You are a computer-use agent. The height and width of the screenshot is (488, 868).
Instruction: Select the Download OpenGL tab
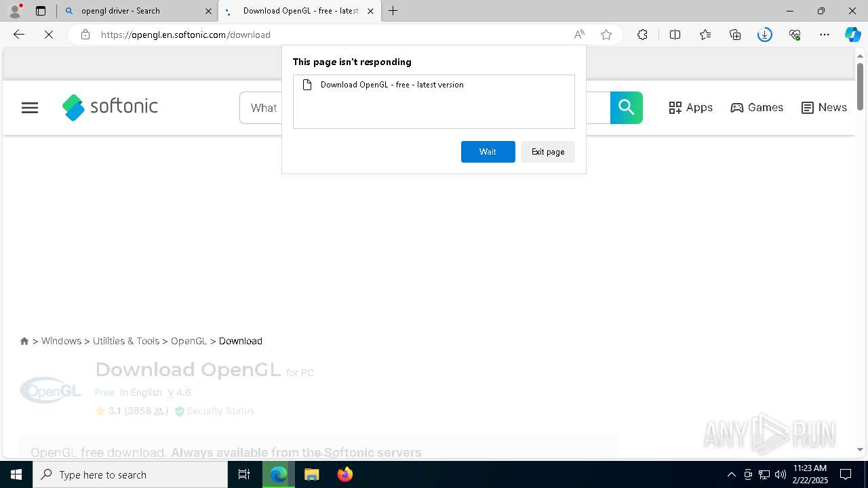point(298,11)
